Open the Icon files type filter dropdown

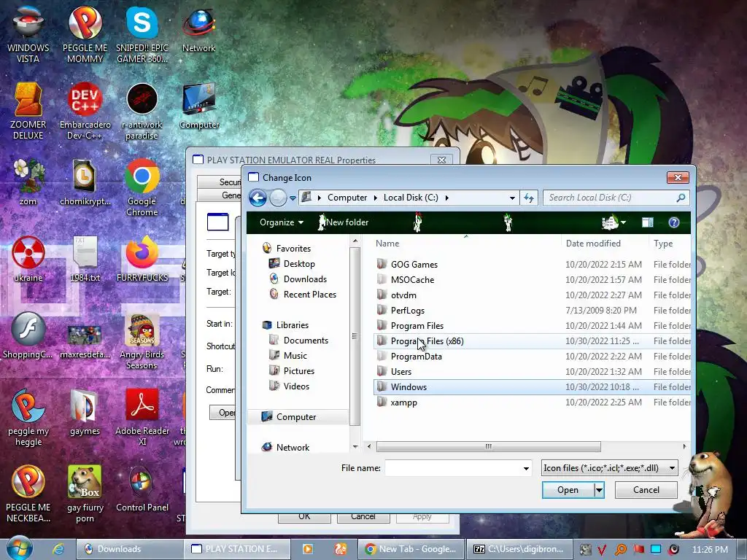tap(609, 468)
